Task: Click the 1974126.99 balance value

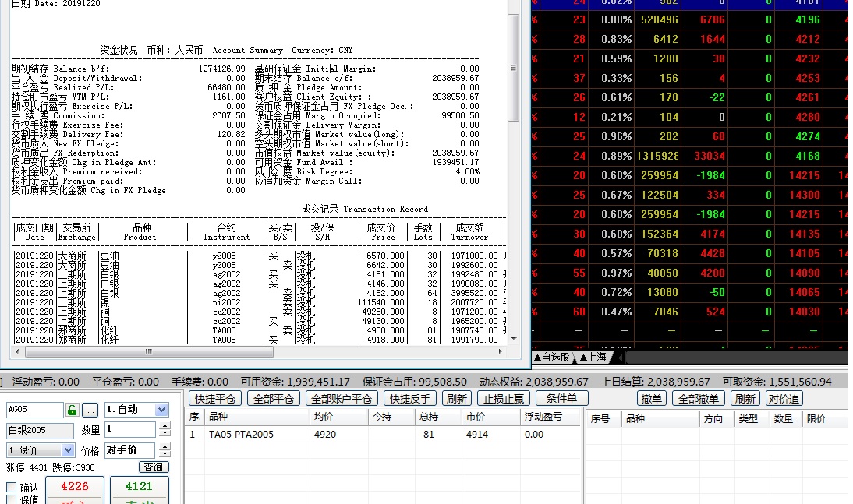Action: click(222, 69)
